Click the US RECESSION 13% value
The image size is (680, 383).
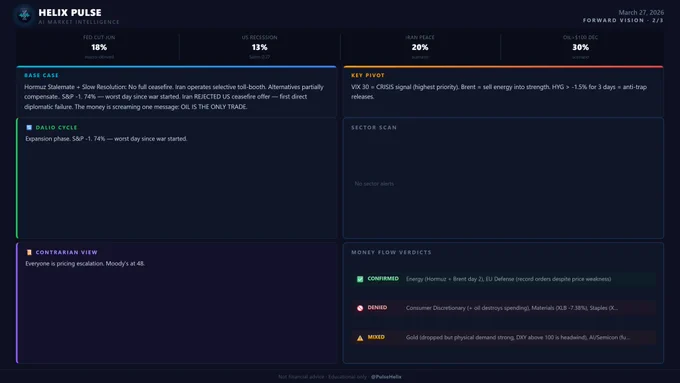tap(259, 47)
